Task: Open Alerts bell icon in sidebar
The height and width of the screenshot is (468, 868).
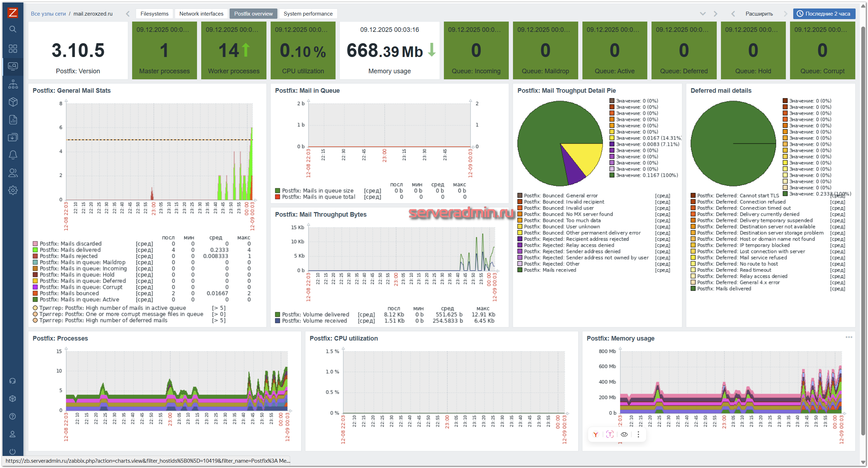Action: (13, 155)
